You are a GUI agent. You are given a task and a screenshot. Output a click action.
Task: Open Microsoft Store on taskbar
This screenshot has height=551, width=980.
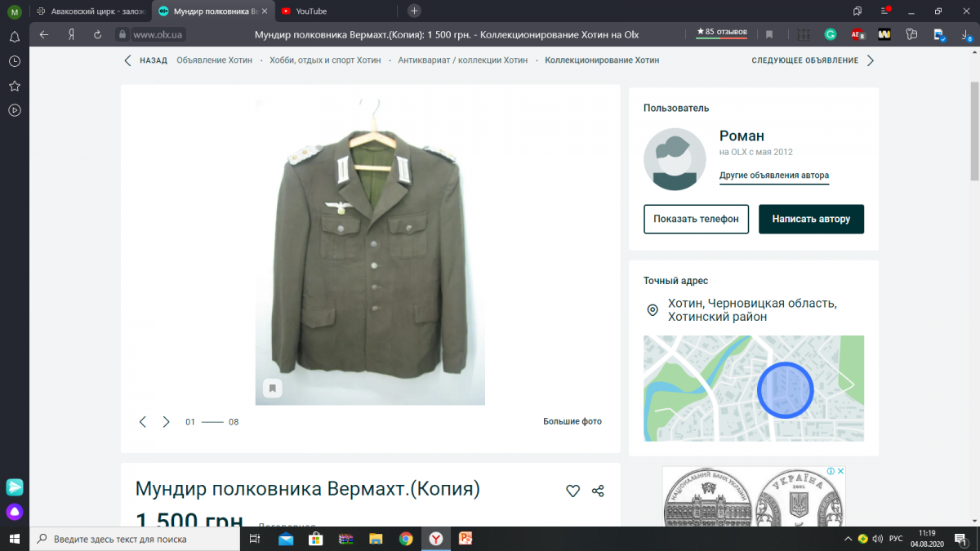(x=315, y=539)
